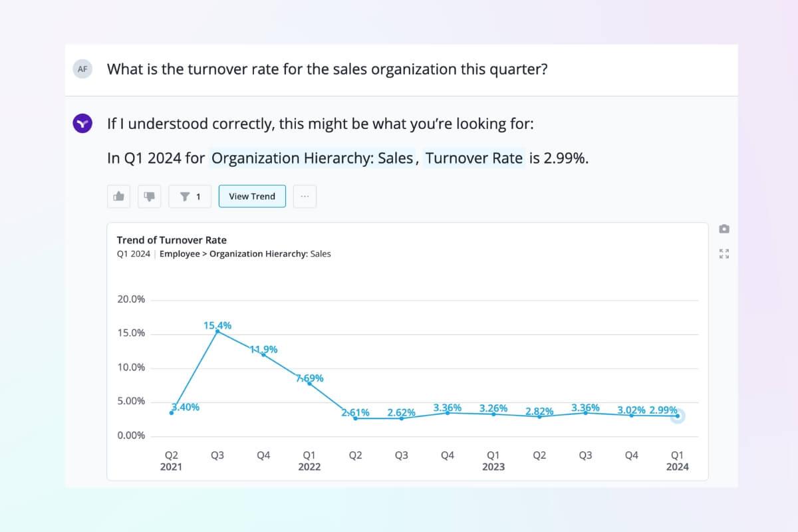Click the user question about turnover rate
This screenshot has width=798, height=532.
327,69
